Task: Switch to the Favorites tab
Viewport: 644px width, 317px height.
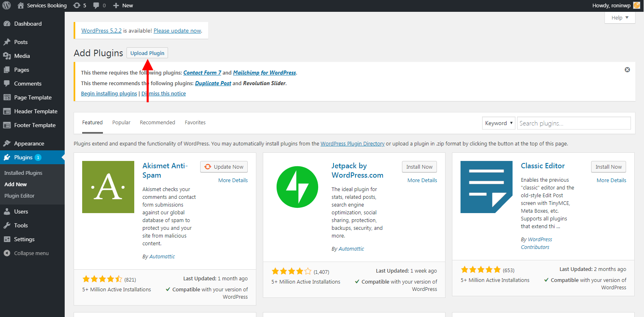Action: [195, 122]
